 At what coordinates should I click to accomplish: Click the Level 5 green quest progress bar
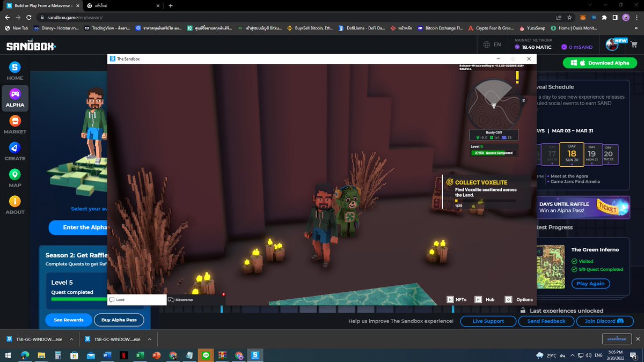tap(79, 300)
